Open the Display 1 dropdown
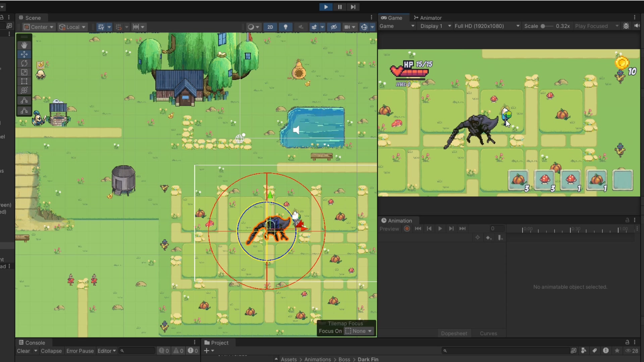Screen dimensions: 644x362 [435, 26]
